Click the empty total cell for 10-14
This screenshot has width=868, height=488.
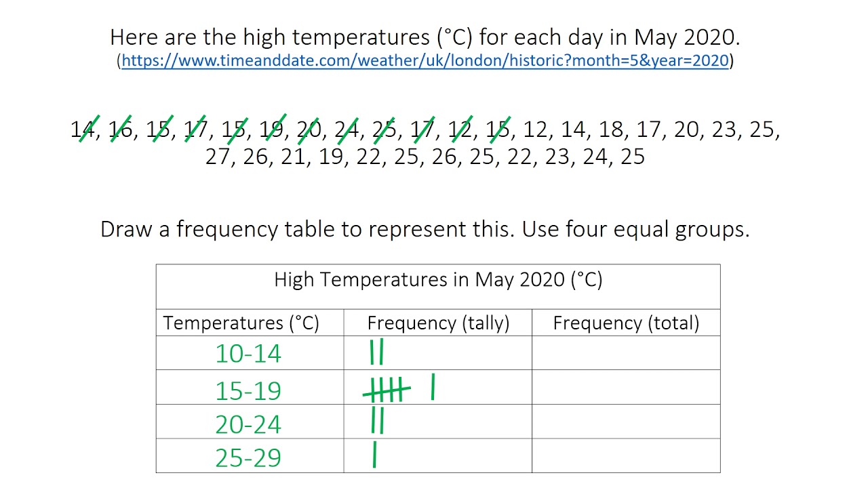[626, 353]
